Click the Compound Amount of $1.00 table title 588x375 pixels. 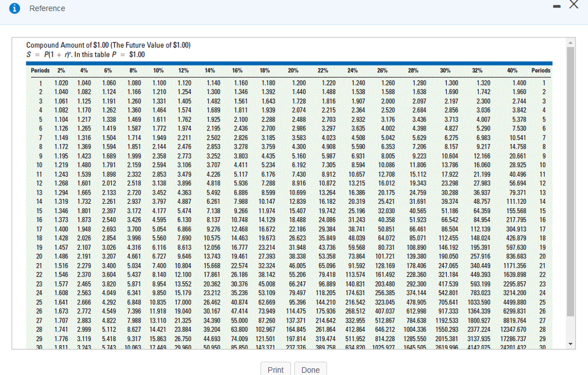[x=109, y=45]
